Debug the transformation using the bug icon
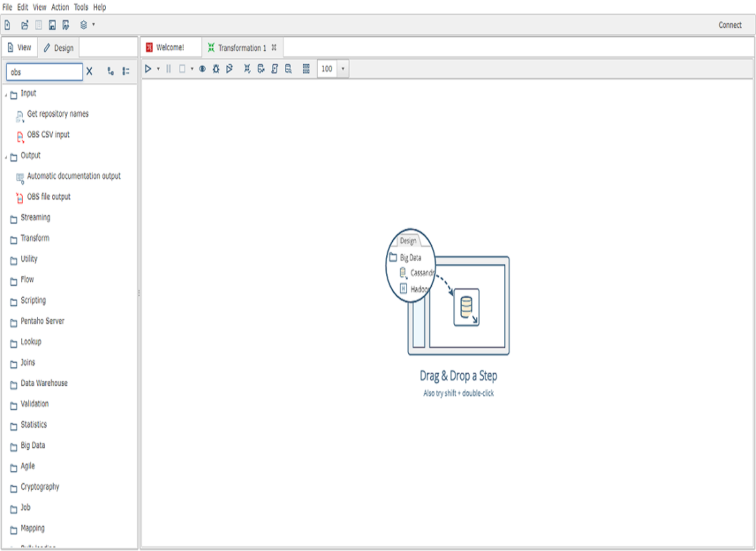This screenshot has width=756, height=551. click(x=216, y=69)
